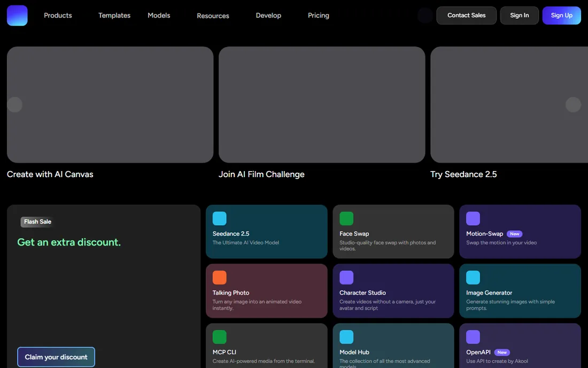Open the Try Seedance 2.5 thumbnail

[509, 105]
